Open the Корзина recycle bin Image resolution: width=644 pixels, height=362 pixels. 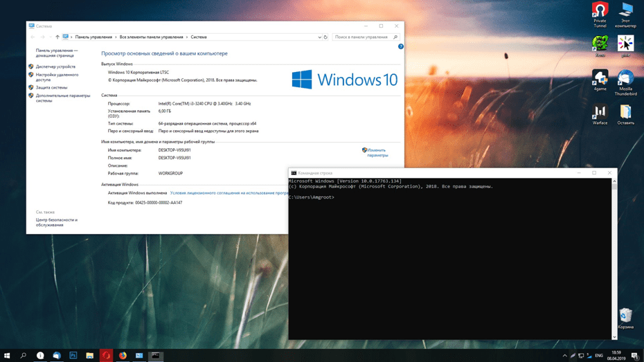click(x=625, y=318)
